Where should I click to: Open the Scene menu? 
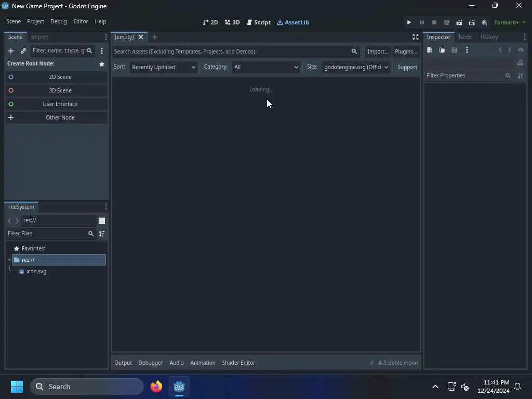14,21
